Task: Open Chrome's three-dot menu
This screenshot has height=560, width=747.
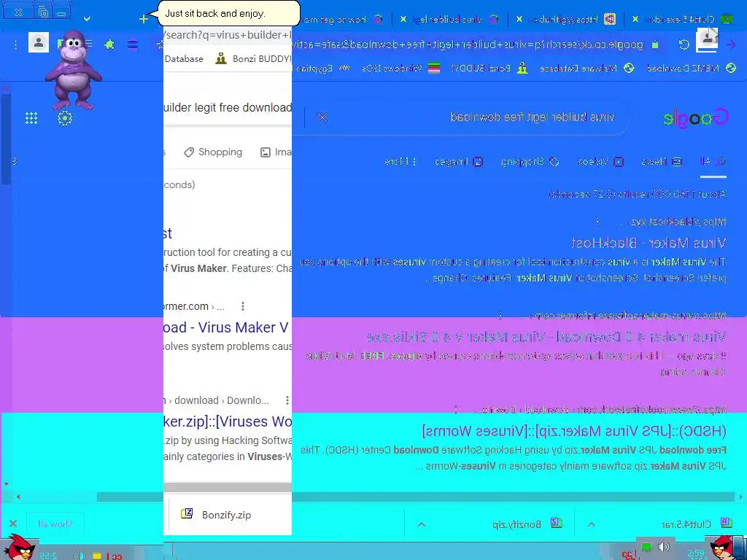Action: pos(16,44)
